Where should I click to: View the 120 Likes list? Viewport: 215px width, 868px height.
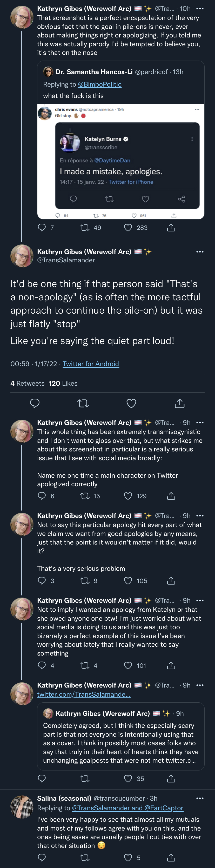(x=63, y=384)
